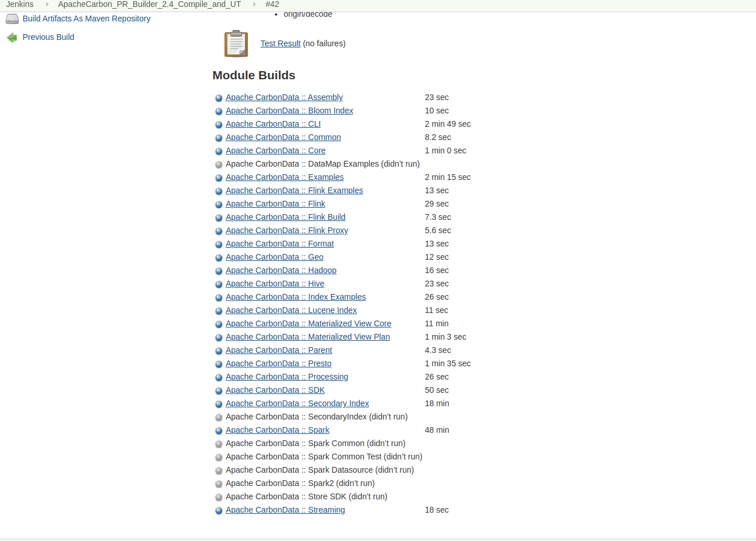
Task: Open Apache CarbonData :: Core module
Action: click(x=276, y=150)
